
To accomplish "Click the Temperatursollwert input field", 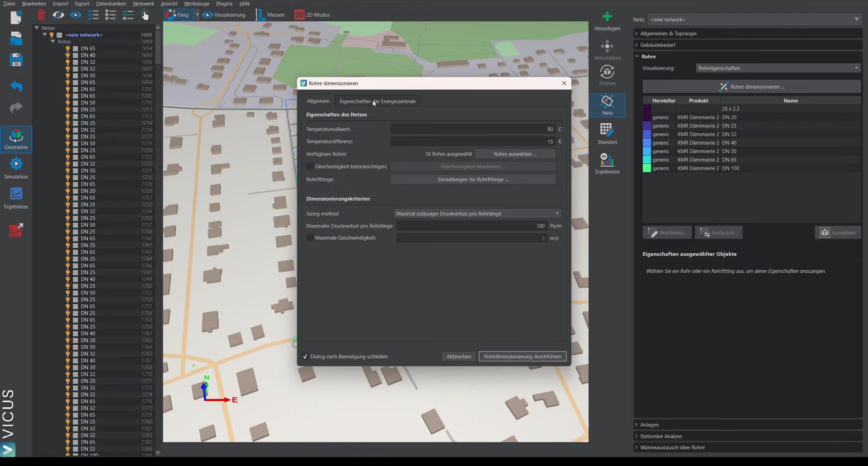I will pos(473,129).
